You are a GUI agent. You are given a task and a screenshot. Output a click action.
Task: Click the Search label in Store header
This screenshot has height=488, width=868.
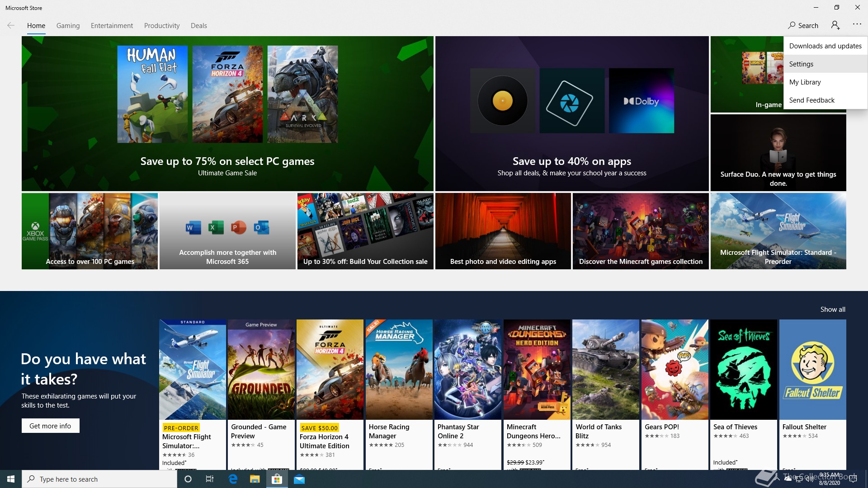[x=808, y=26]
